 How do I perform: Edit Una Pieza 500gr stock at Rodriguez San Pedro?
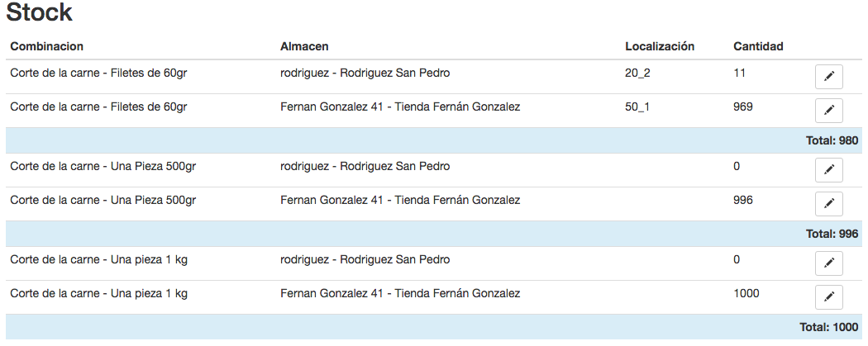pos(829,170)
